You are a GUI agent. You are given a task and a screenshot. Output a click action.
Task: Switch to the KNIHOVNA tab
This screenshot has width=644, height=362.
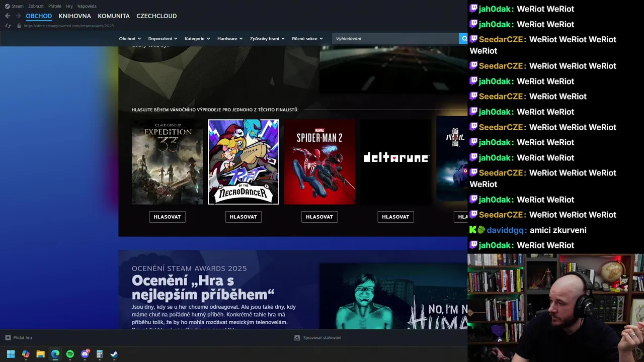tap(74, 16)
